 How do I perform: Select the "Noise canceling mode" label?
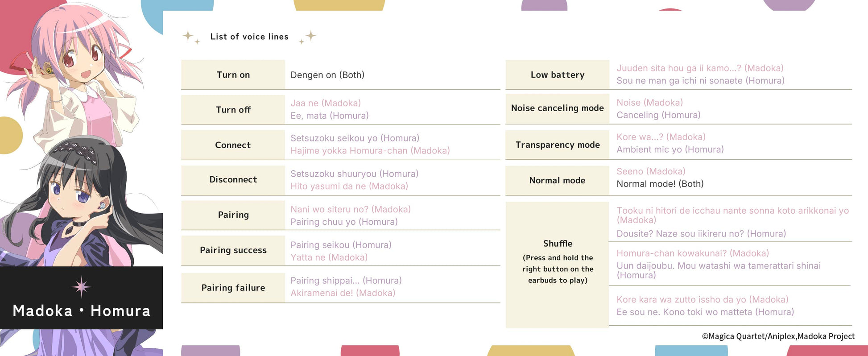(x=557, y=108)
